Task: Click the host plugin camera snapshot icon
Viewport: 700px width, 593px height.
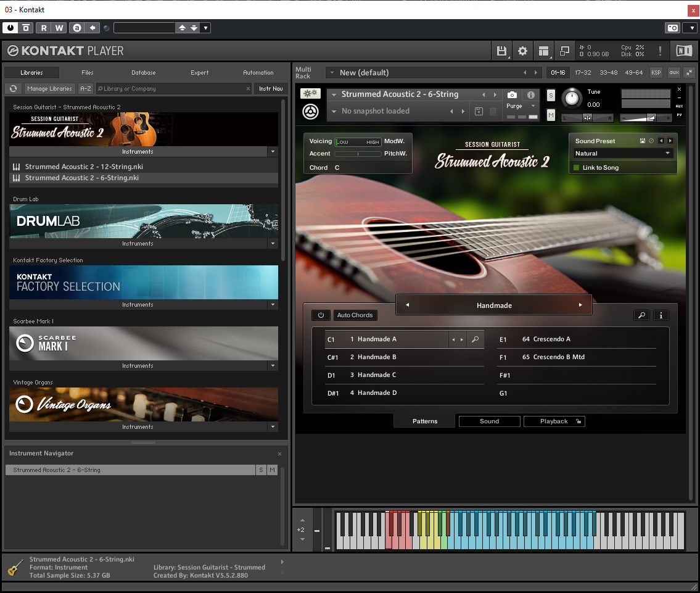Action: [673, 28]
